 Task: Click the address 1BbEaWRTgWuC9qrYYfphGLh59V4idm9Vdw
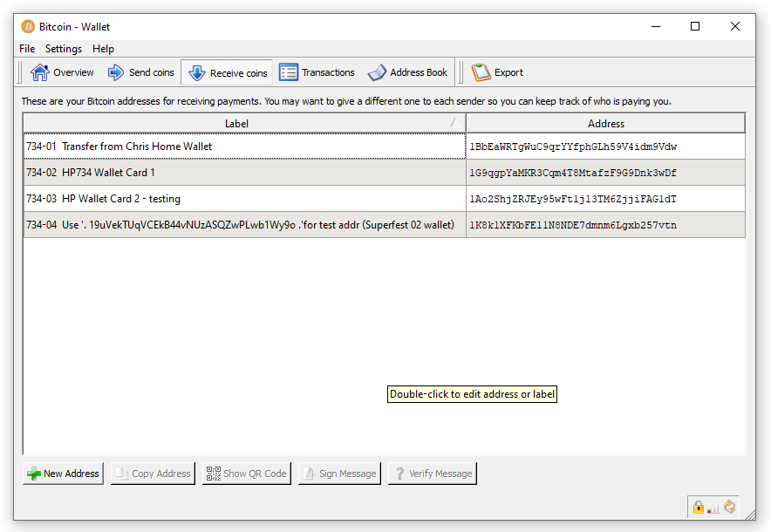pos(573,147)
